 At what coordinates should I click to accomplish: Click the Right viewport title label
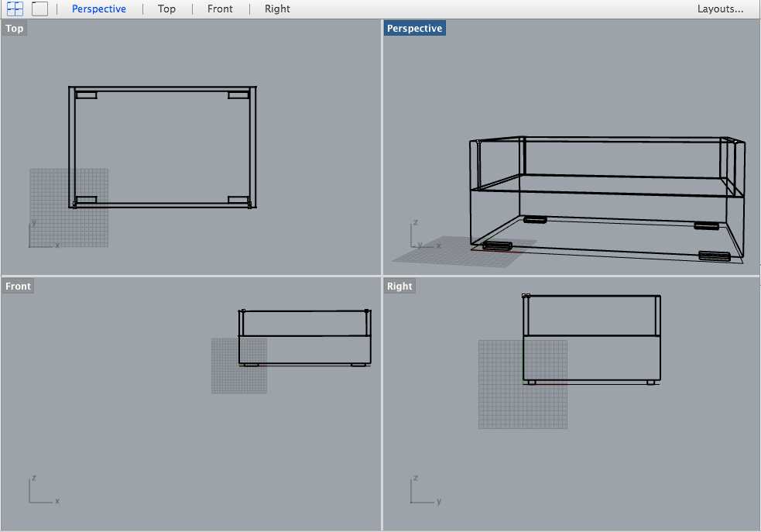[399, 286]
